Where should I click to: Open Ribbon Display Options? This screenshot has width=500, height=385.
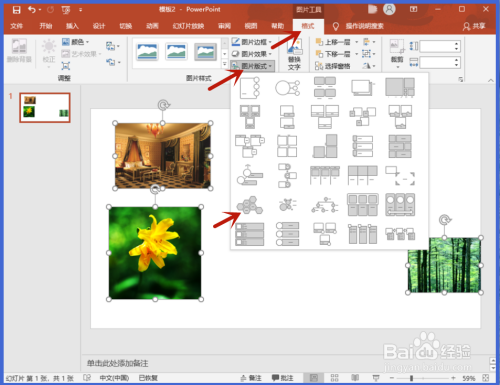tap(413, 9)
